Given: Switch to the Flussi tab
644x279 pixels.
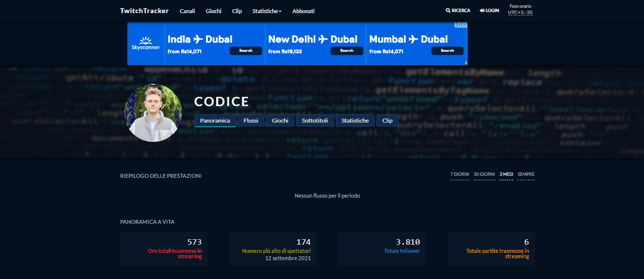Looking at the screenshot, I should point(251,121).
